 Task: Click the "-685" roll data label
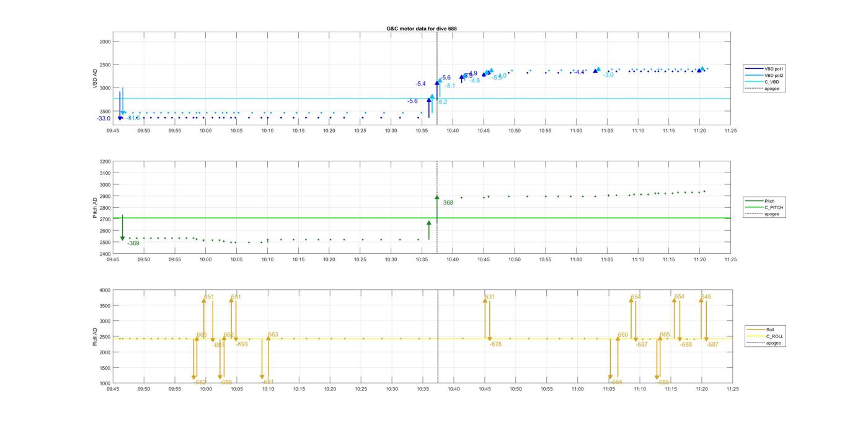click(663, 382)
